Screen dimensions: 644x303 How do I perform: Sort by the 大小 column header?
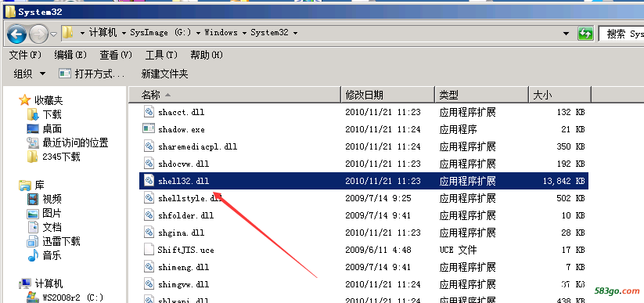coord(559,95)
